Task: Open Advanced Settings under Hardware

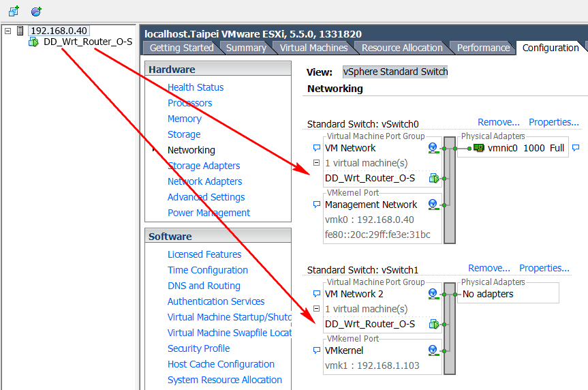Action: pyautogui.click(x=206, y=197)
